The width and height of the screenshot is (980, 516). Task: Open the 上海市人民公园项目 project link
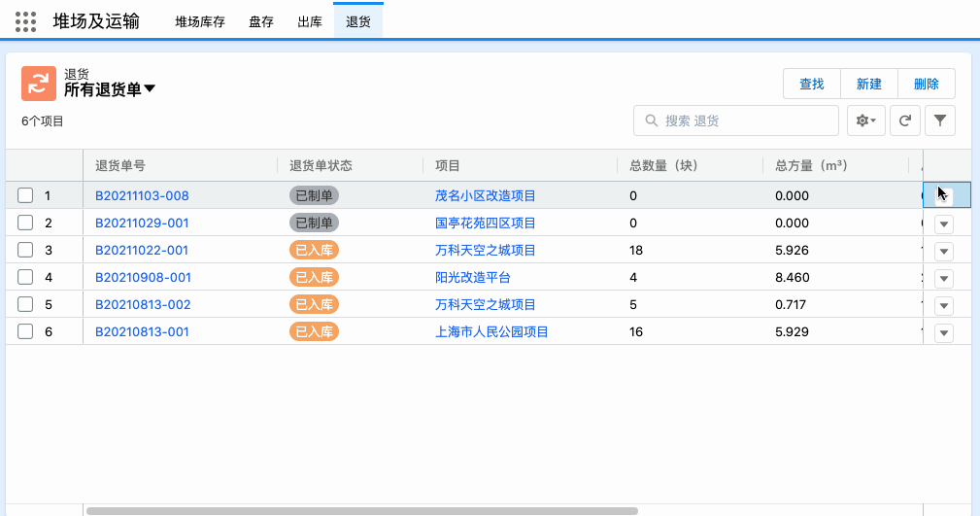[491, 331]
